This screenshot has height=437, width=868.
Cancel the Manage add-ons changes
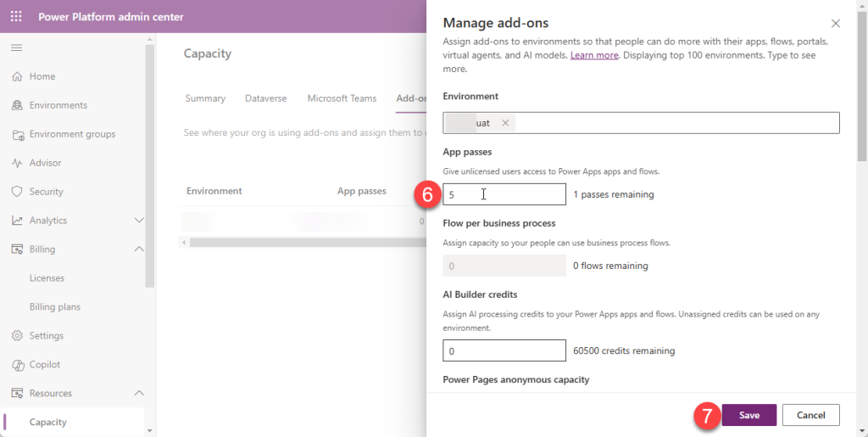(811, 415)
